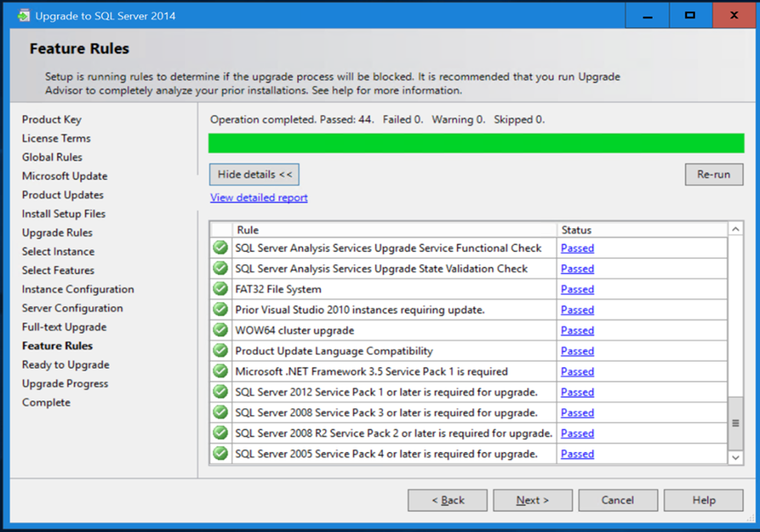Select Upgrade Progress step in sidebar
The width and height of the screenshot is (760, 532).
click(65, 384)
